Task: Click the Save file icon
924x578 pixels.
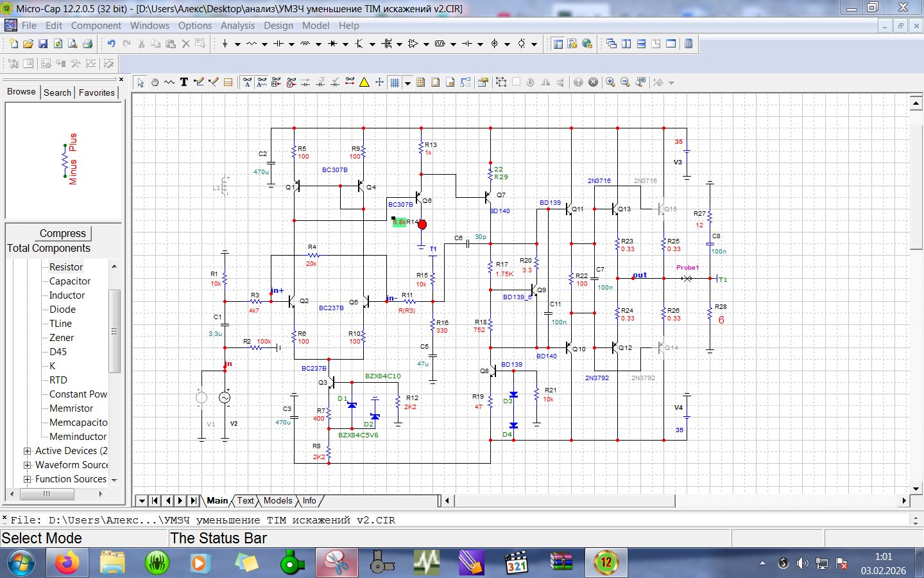Action: [x=43, y=44]
